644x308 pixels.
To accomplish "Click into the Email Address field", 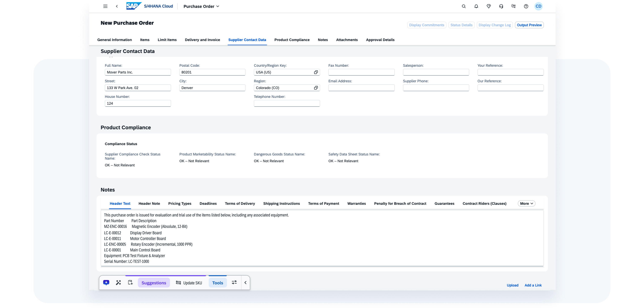I will (361, 88).
